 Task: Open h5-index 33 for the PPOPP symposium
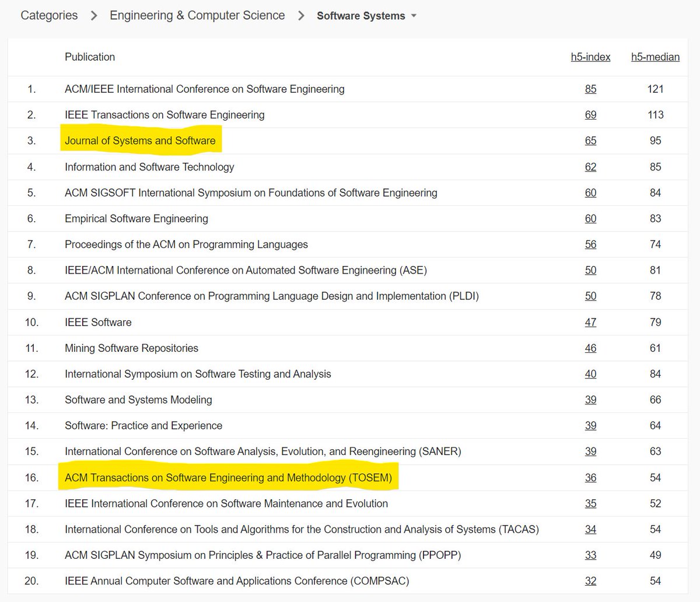(x=590, y=555)
